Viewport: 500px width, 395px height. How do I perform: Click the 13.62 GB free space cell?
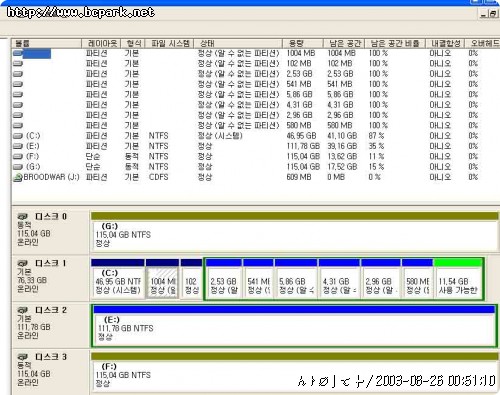(342, 157)
